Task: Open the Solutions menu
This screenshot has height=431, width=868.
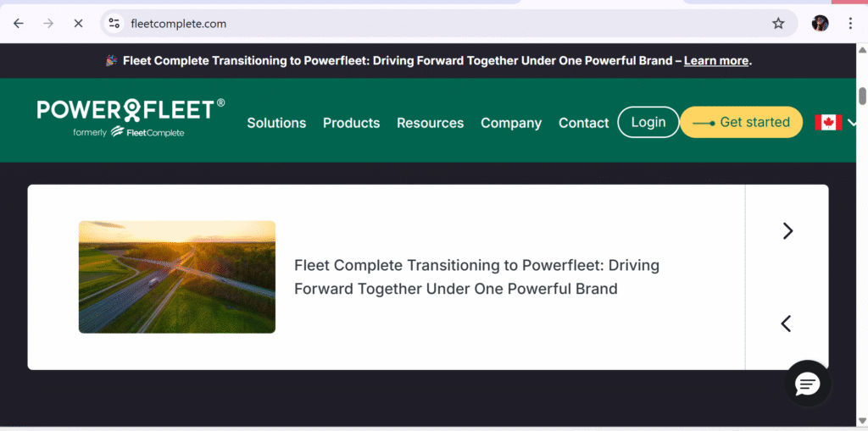Action: [276, 123]
